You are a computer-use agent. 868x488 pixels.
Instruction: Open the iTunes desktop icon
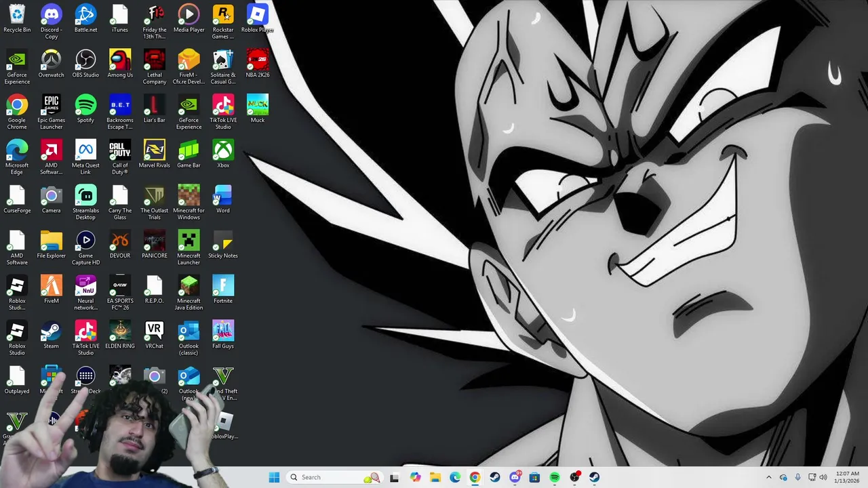click(x=120, y=18)
